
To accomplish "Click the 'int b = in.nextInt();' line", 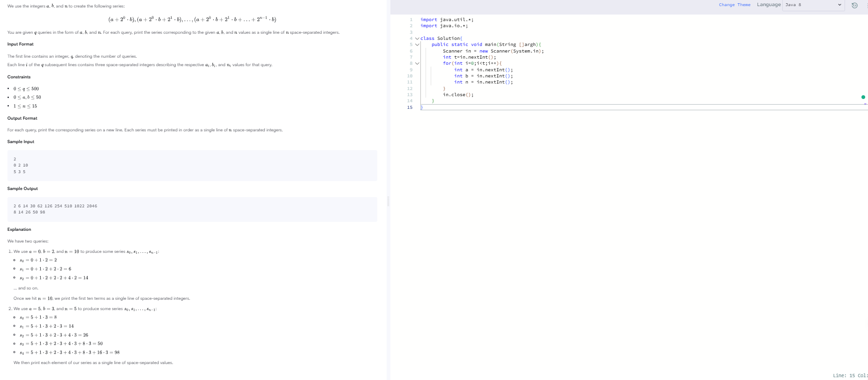I will point(483,76).
